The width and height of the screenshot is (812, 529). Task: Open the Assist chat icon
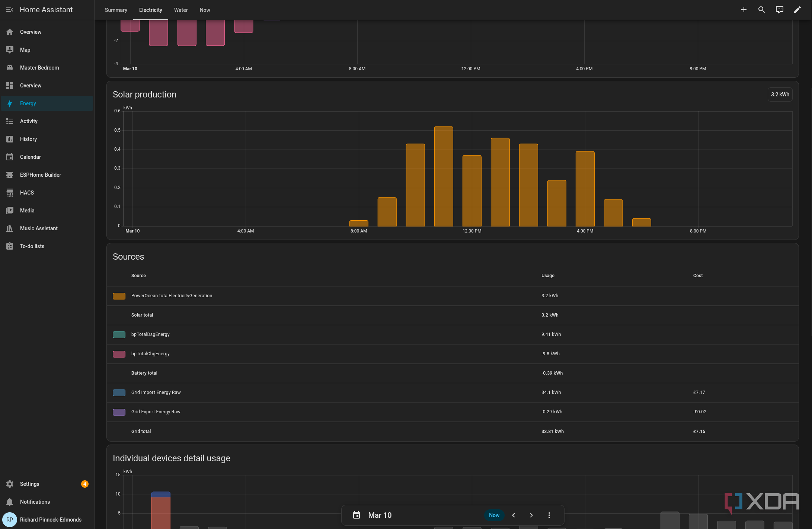pyautogui.click(x=779, y=10)
